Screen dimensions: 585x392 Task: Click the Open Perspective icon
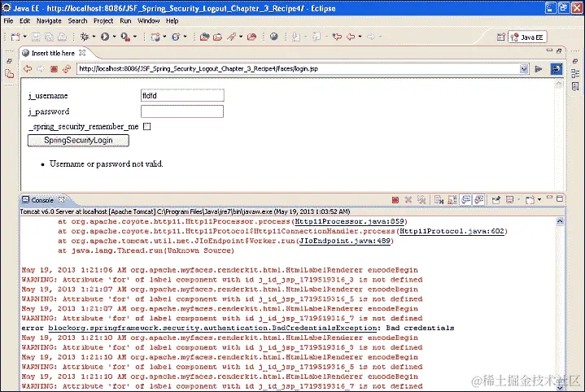click(501, 37)
